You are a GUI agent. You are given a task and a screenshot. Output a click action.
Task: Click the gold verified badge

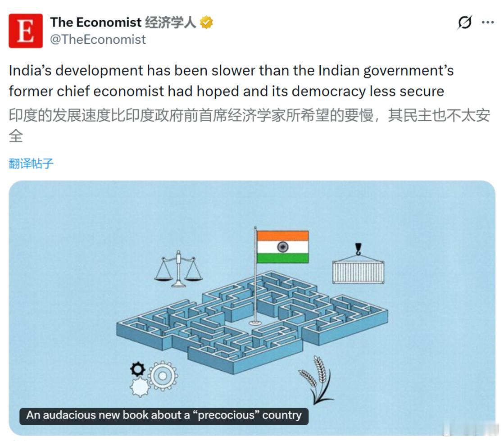[x=207, y=22]
